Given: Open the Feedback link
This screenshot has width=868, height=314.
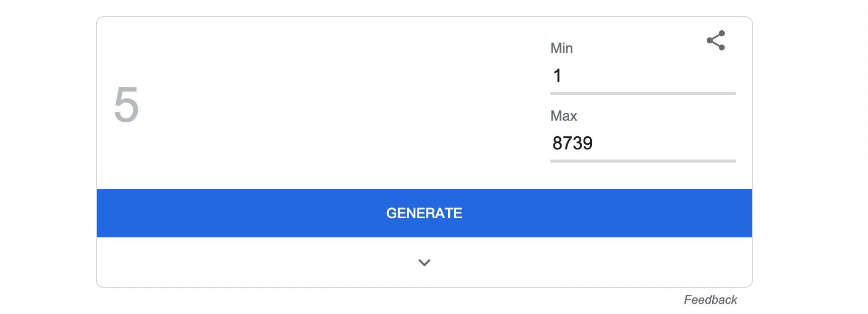Looking at the screenshot, I should point(711,299).
